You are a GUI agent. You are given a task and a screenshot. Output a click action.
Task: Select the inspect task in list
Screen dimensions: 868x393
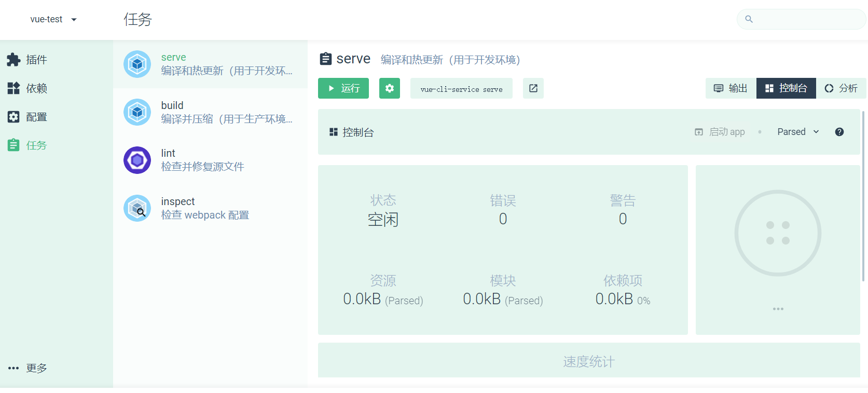coord(210,208)
